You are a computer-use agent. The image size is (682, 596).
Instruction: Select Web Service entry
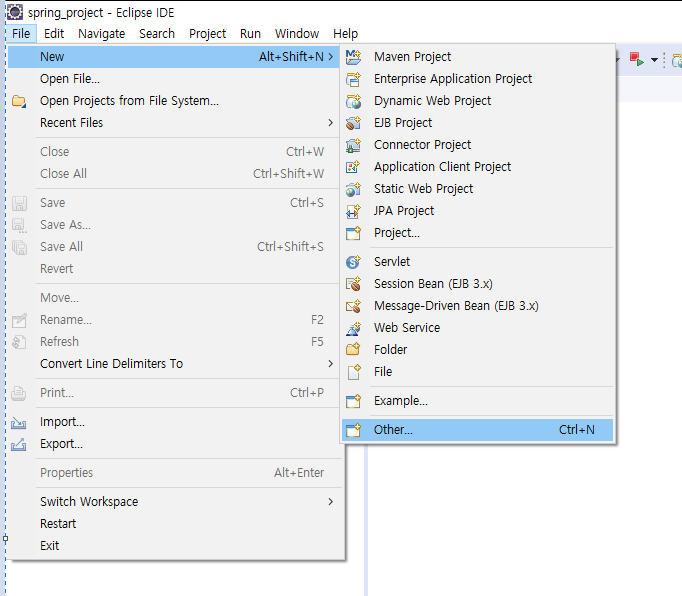point(478,328)
